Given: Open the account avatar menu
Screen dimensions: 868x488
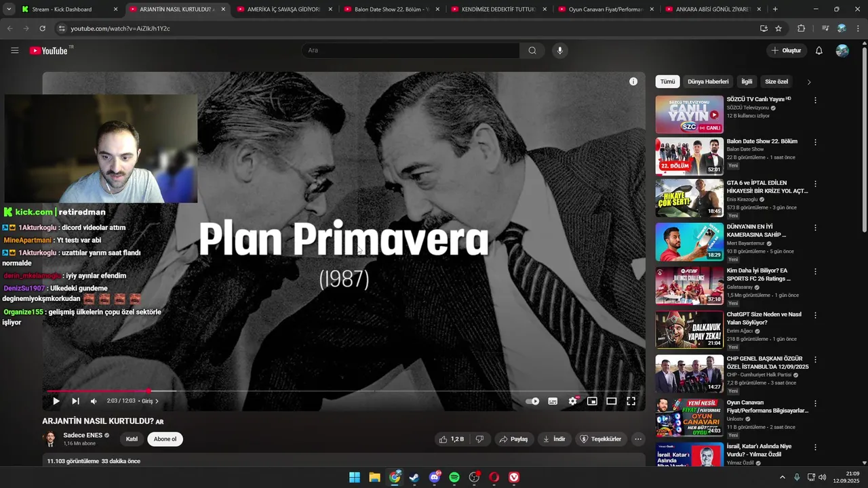Looking at the screenshot, I should (842, 51).
